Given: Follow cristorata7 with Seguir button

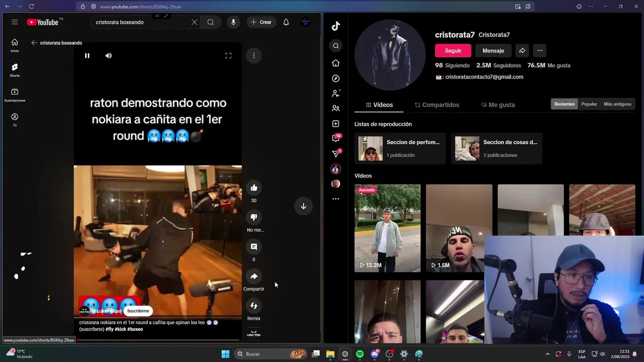Looking at the screenshot, I should 453,51.
